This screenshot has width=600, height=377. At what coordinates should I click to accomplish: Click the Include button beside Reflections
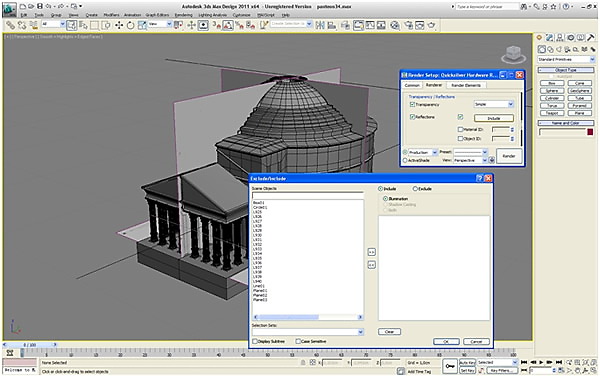[494, 118]
